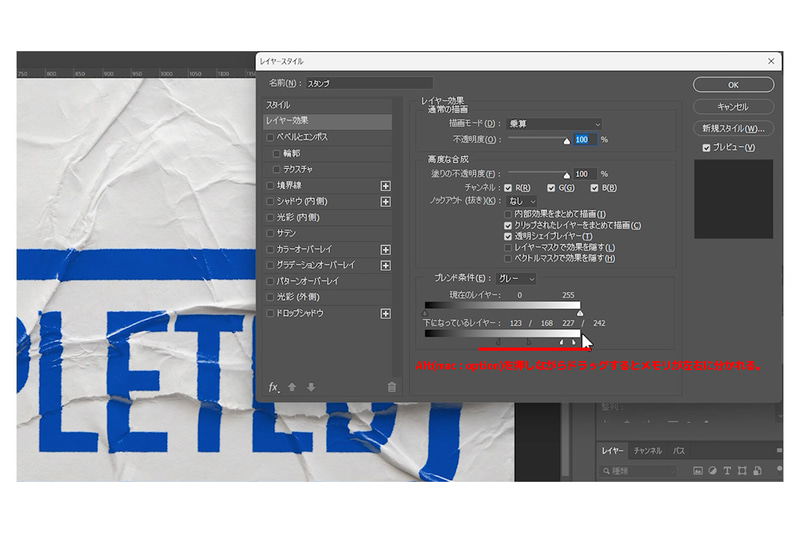800x533 pixels.
Task: Enable レイヤーマスクで効果を隠す(L) checkbox
Action: pos(508,247)
